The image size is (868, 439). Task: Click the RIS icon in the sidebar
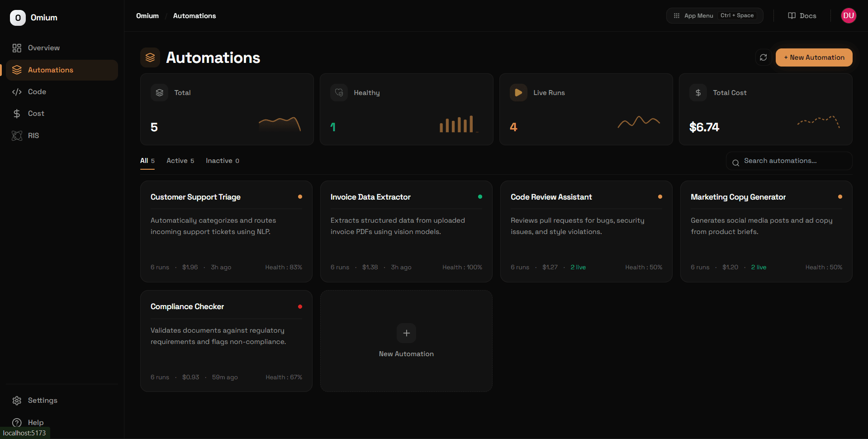click(16, 135)
